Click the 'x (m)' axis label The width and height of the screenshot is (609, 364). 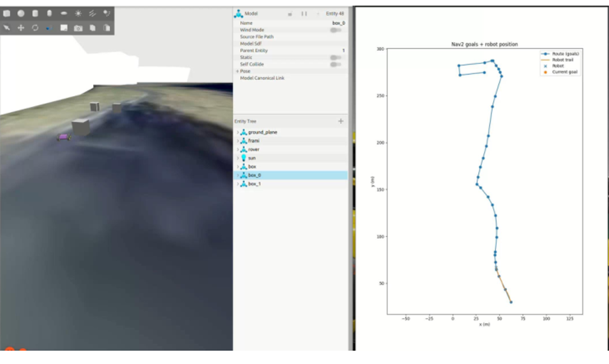coord(484,324)
